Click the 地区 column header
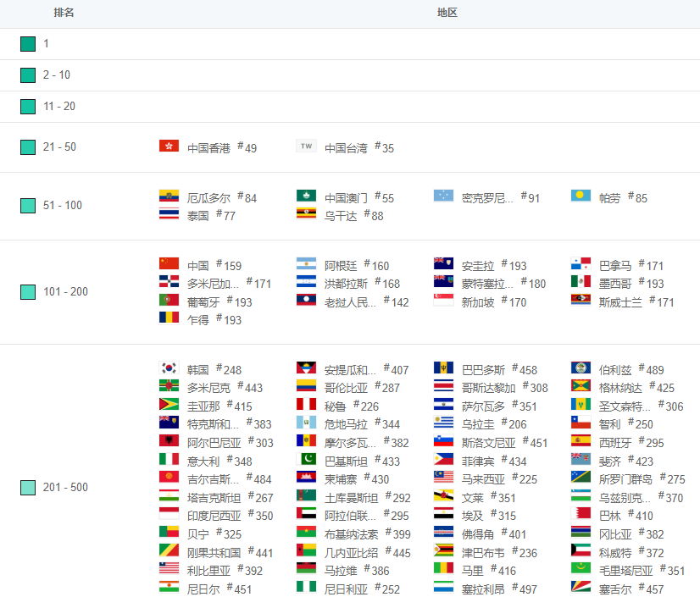 click(447, 13)
